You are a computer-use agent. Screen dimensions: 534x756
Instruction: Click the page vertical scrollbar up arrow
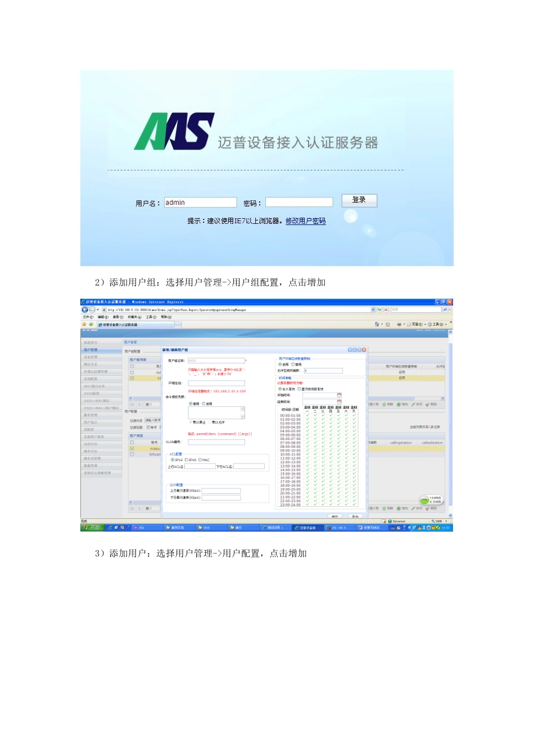450,332
